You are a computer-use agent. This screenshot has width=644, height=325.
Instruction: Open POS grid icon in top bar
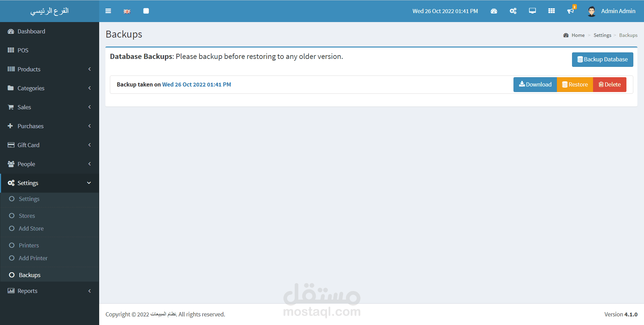(x=552, y=11)
